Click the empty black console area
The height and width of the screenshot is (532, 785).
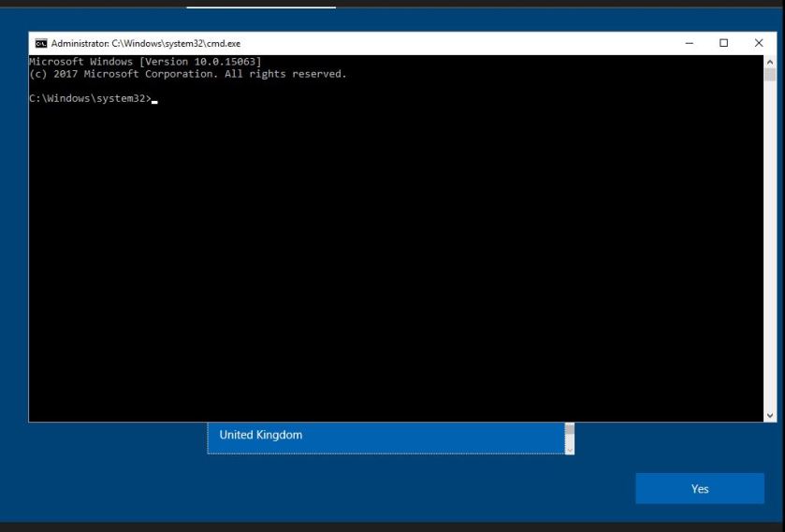pos(393,262)
